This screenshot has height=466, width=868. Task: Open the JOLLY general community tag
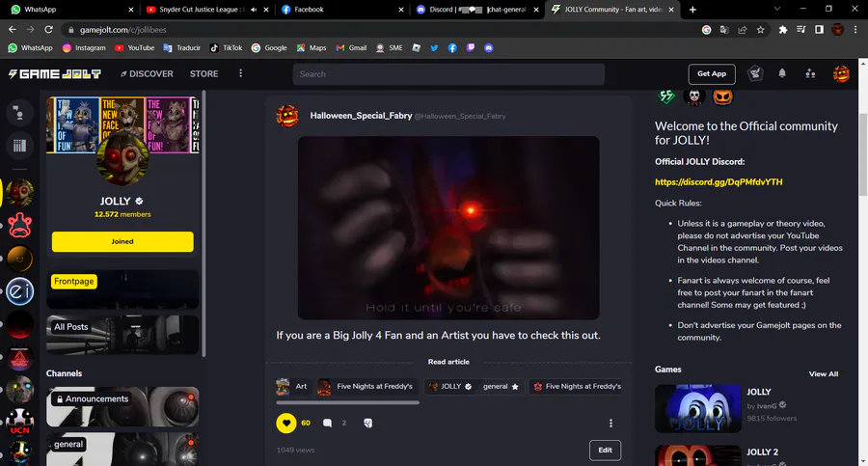click(x=475, y=386)
